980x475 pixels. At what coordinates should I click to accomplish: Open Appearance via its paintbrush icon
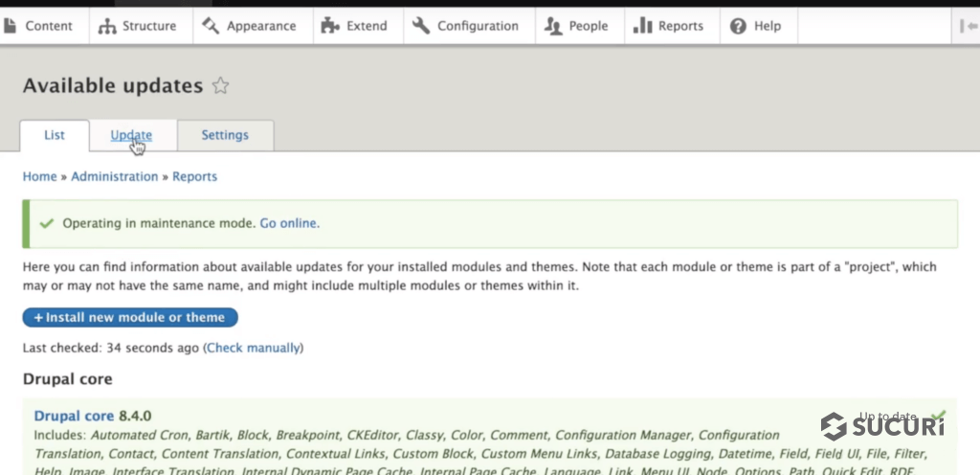coord(211,26)
